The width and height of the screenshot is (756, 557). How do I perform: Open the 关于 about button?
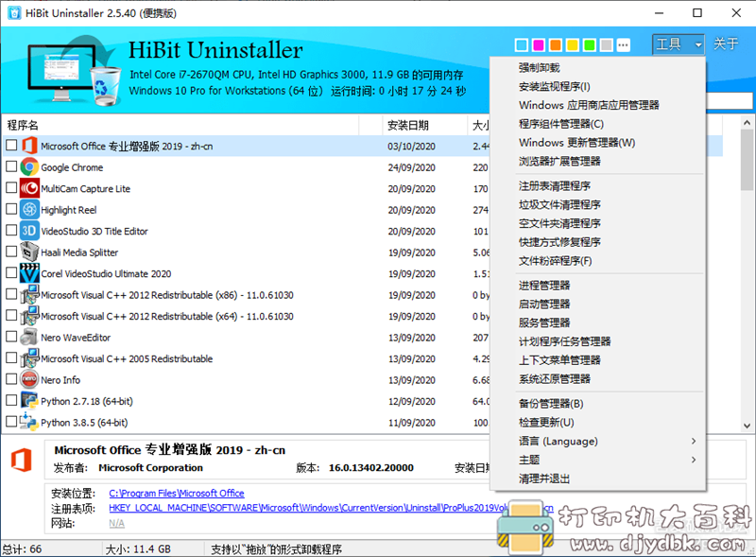pos(726,44)
